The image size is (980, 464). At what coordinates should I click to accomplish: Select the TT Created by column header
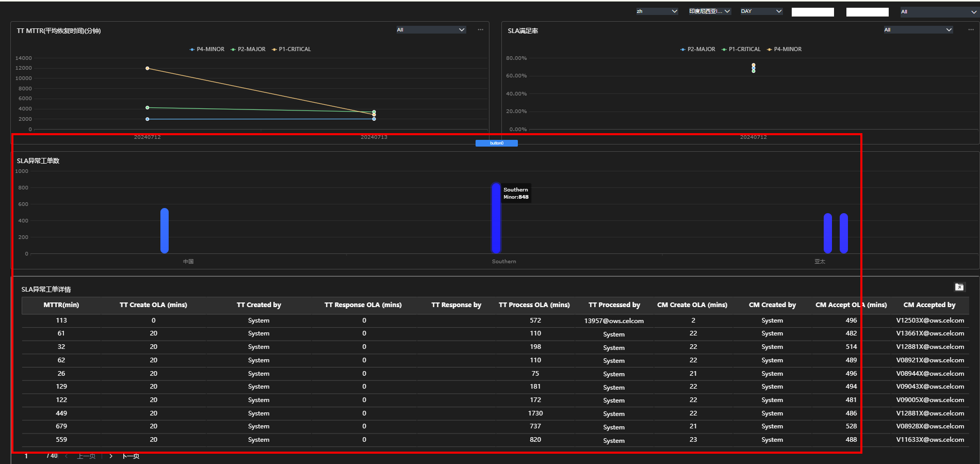coord(259,305)
